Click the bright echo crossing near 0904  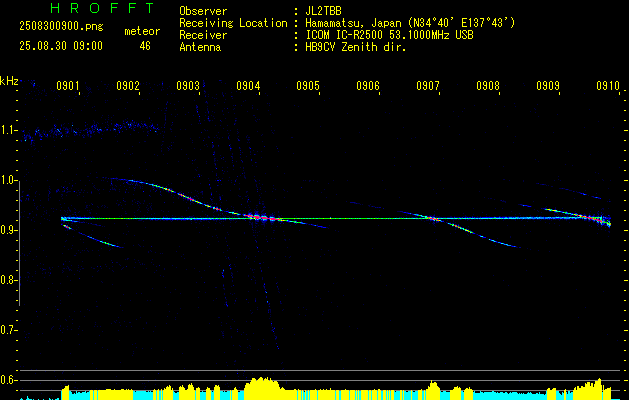coord(260,217)
